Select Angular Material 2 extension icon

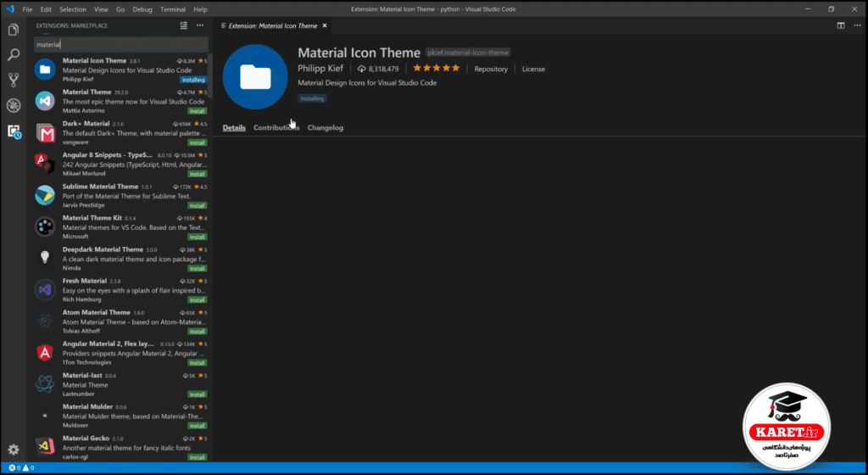click(45, 353)
